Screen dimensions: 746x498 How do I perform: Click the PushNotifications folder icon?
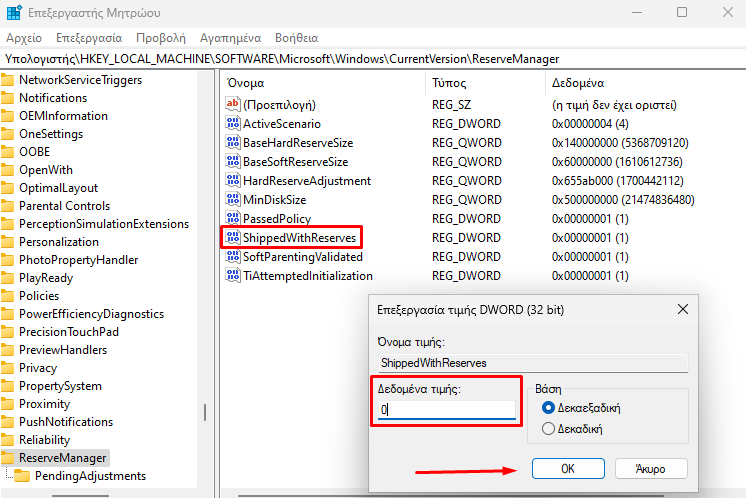pos(7,422)
